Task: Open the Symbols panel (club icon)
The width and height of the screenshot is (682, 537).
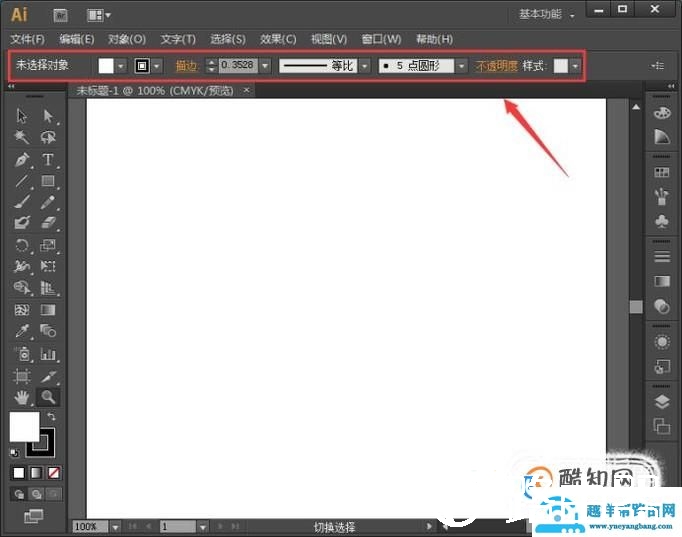Action: coord(662,222)
